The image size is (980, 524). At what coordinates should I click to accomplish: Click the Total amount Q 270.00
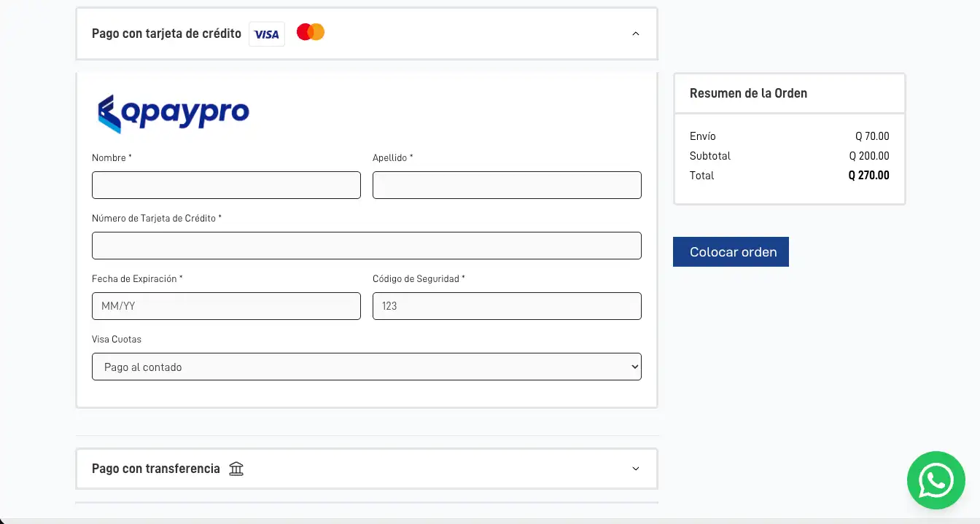pyautogui.click(x=868, y=176)
